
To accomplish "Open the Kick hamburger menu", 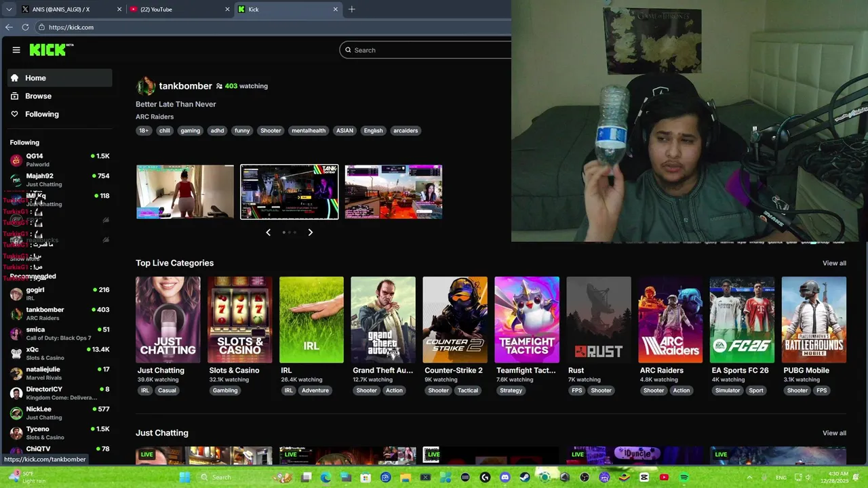I will tap(16, 49).
